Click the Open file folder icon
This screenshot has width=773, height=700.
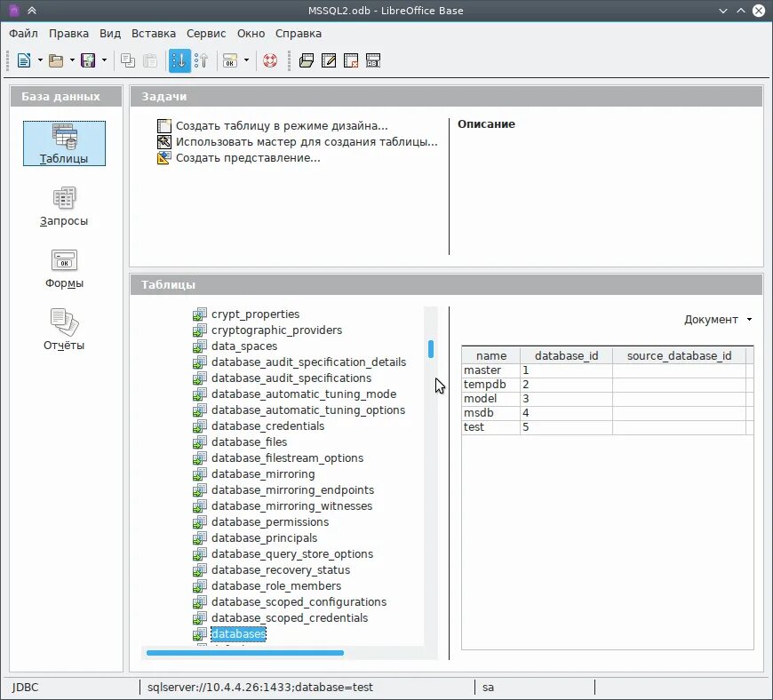56,60
